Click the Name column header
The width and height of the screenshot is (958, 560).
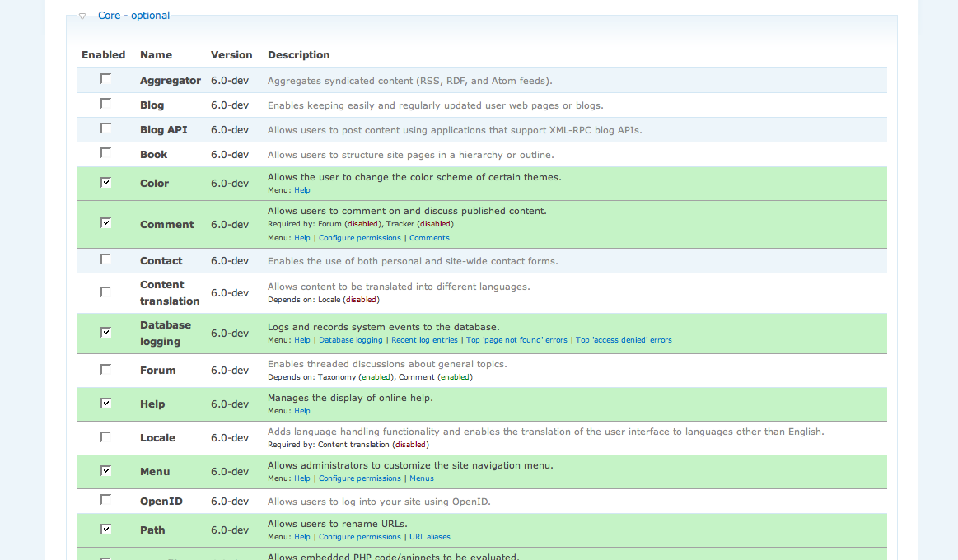point(156,55)
